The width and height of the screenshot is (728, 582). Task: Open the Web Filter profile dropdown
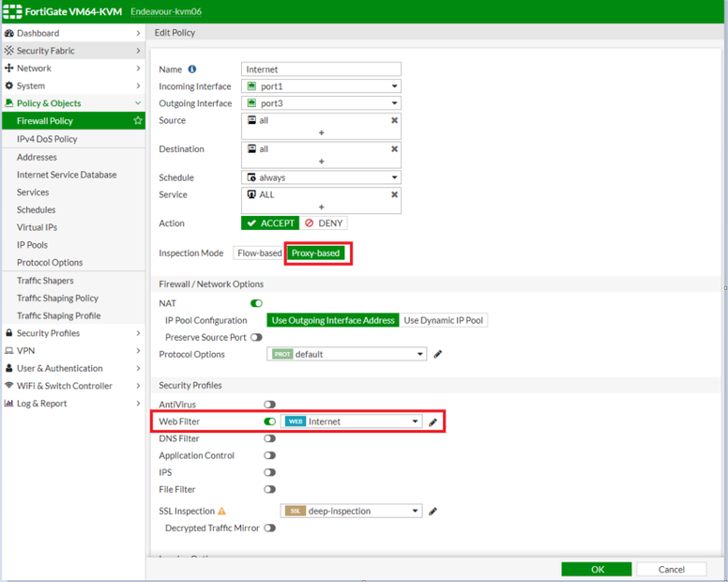coord(352,421)
